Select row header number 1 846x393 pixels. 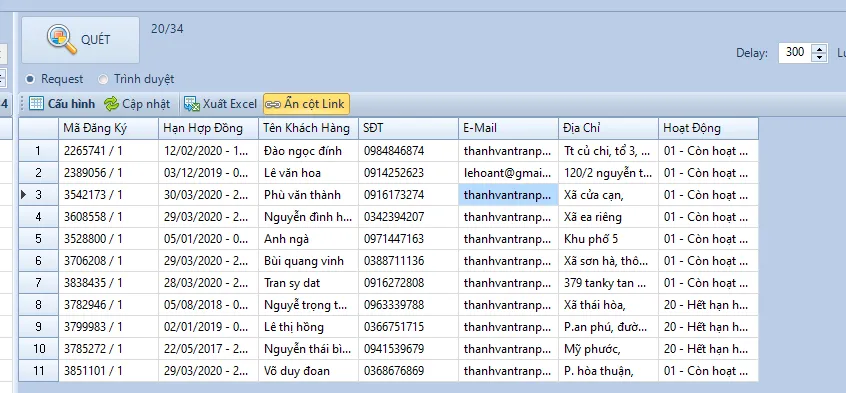coord(38,151)
